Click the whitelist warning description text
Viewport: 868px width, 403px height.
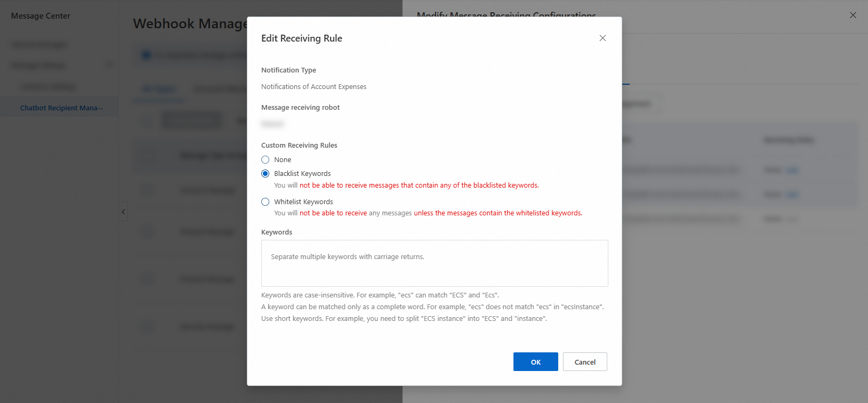click(x=428, y=213)
